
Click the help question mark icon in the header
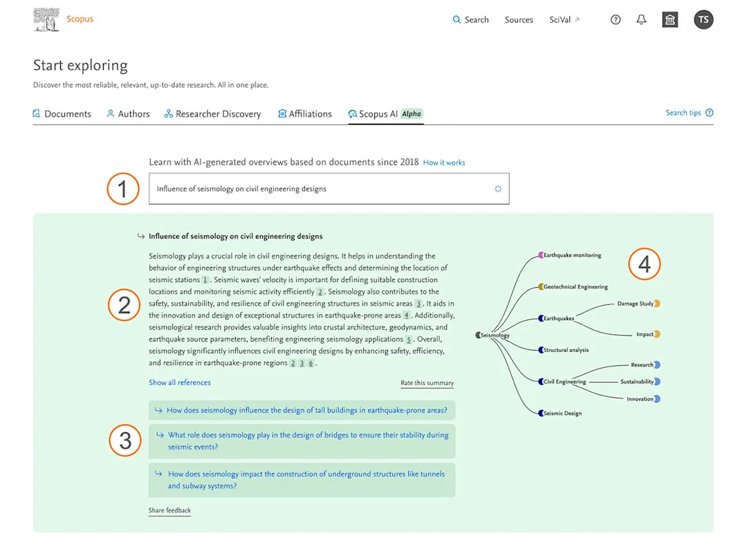click(x=615, y=19)
